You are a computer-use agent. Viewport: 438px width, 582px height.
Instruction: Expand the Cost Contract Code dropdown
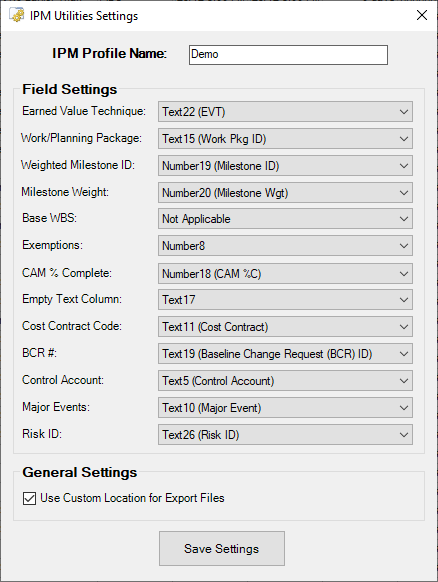pyautogui.click(x=285, y=327)
